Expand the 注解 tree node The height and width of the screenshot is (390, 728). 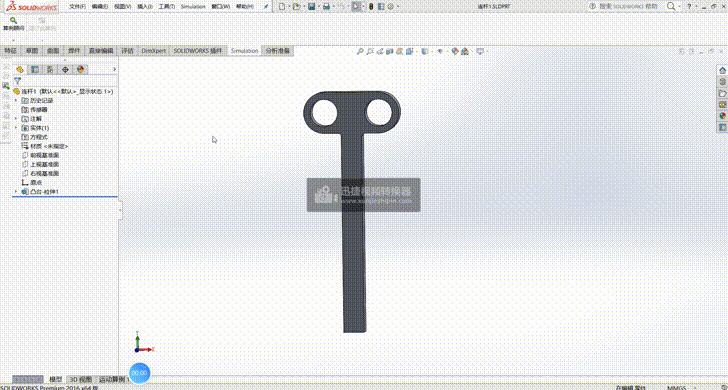click(x=17, y=119)
